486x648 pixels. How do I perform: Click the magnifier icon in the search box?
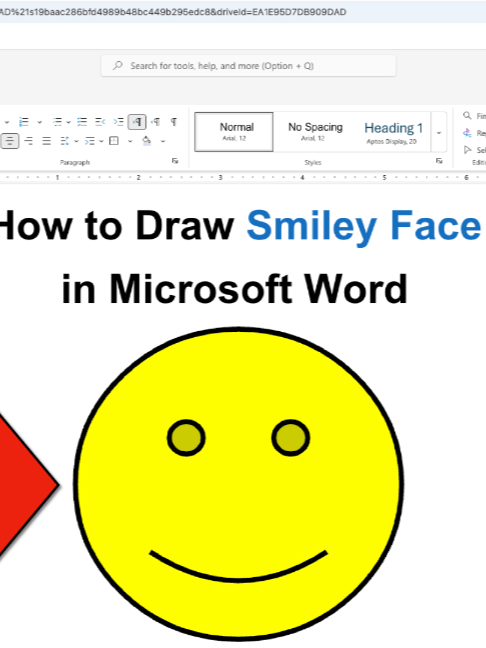tap(118, 65)
